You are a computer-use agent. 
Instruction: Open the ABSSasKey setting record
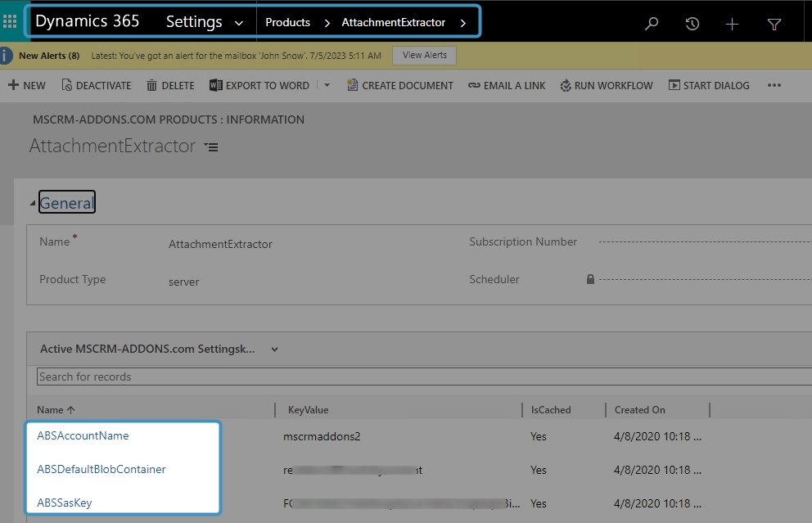pos(64,503)
